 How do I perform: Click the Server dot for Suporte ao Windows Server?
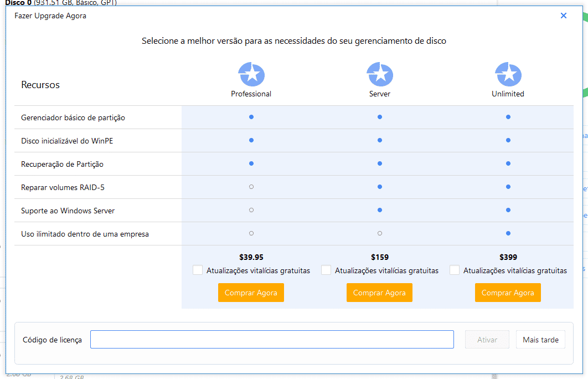coord(380,210)
